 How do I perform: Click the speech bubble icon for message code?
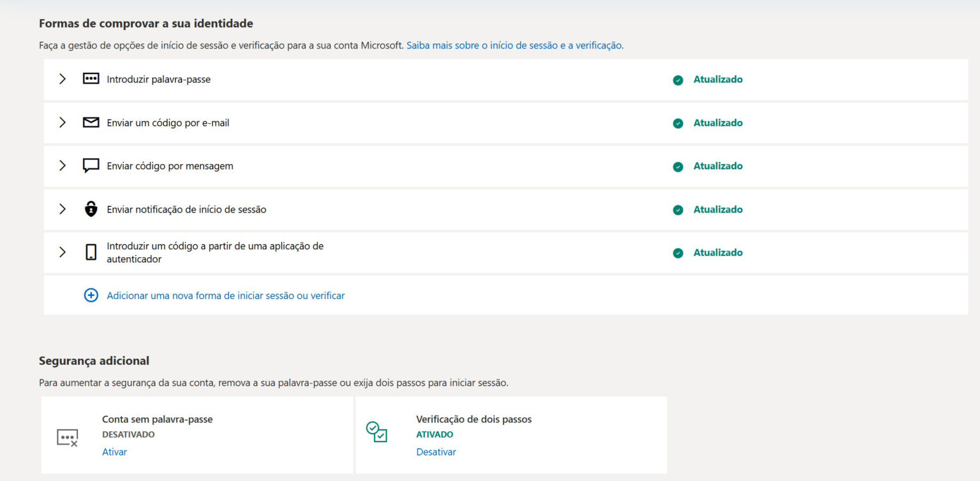pos(91,166)
